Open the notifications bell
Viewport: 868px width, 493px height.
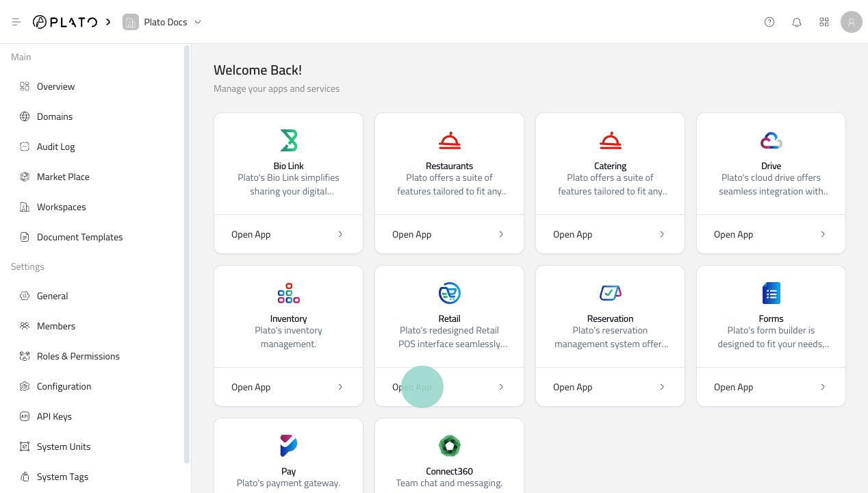(x=797, y=22)
